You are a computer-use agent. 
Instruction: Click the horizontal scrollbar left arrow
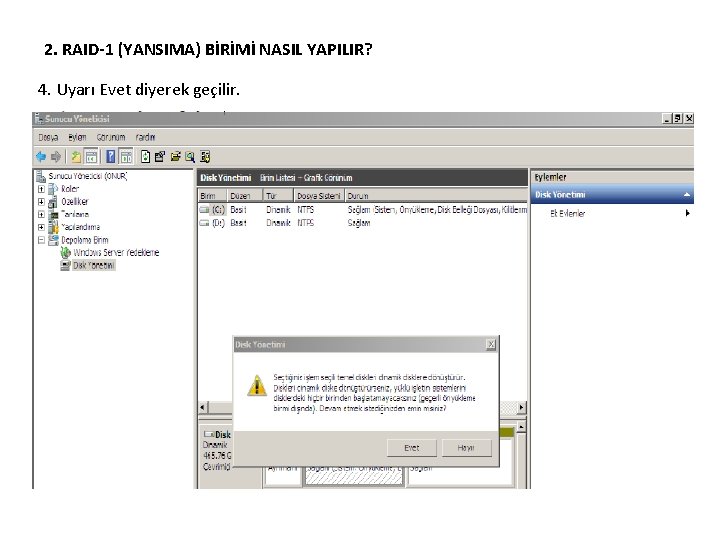pyautogui.click(x=203, y=407)
